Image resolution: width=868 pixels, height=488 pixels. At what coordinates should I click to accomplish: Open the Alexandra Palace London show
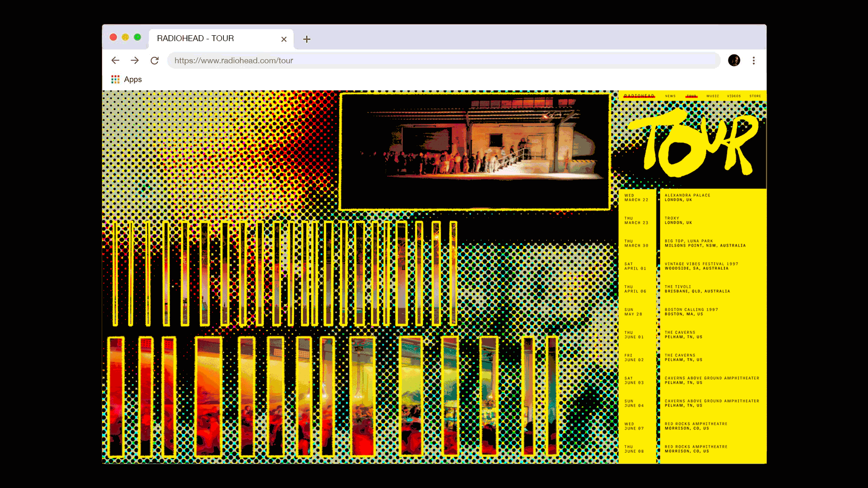[x=687, y=197]
